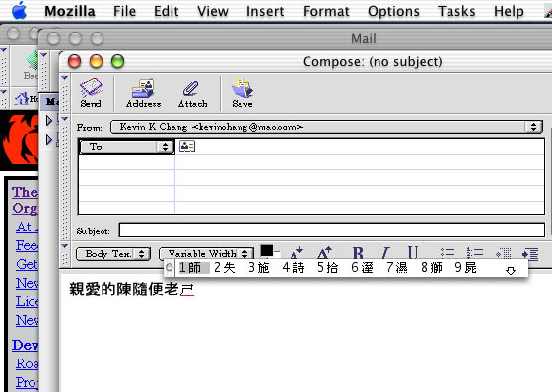This screenshot has height=392, width=552.
Task: Collapse the compose toolbar grippy arrow
Action: pyautogui.click(x=64, y=78)
